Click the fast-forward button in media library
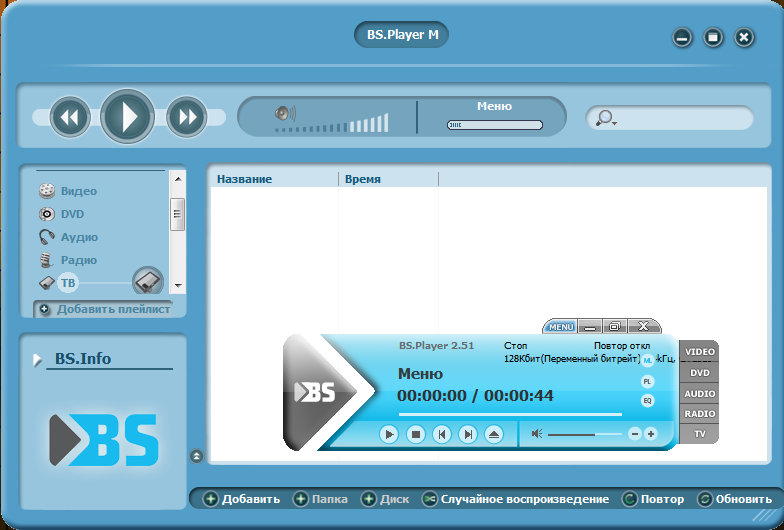Image resolution: width=784 pixels, height=530 pixels. click(x=186, y=117)
